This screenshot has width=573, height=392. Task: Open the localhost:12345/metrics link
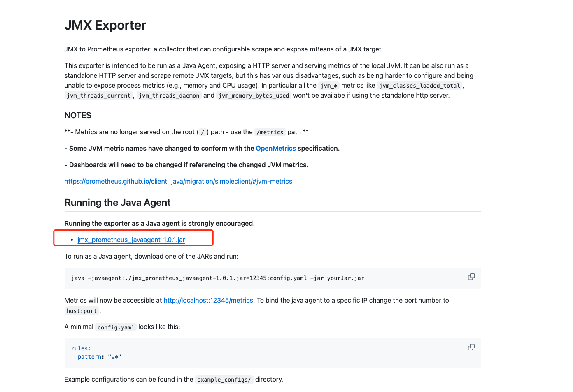(208, 300)
